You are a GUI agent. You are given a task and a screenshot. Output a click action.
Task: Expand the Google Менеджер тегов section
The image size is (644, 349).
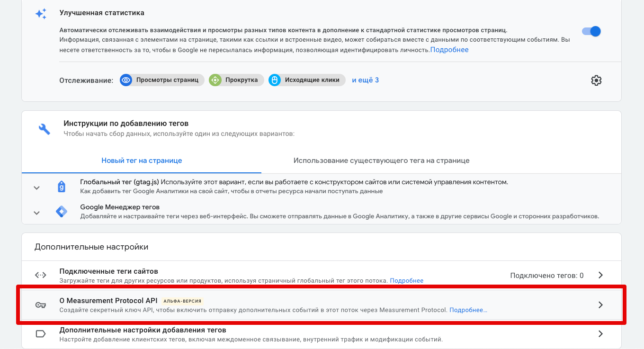coord(36,213)
